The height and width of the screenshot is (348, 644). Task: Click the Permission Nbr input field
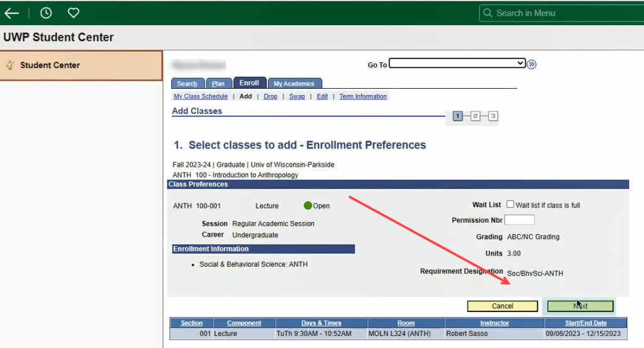coord(519,220)
